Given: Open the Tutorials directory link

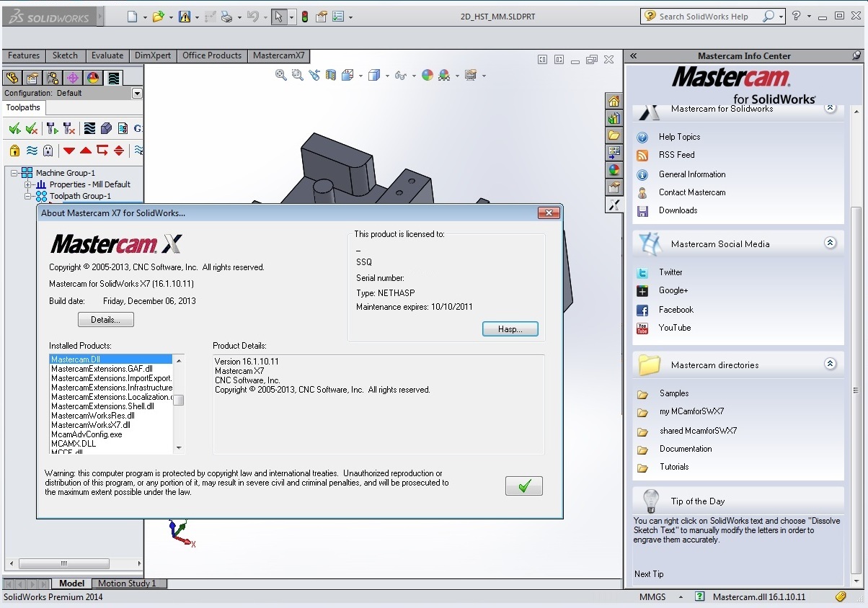Looking at the screenshot, I should [674, 467].
